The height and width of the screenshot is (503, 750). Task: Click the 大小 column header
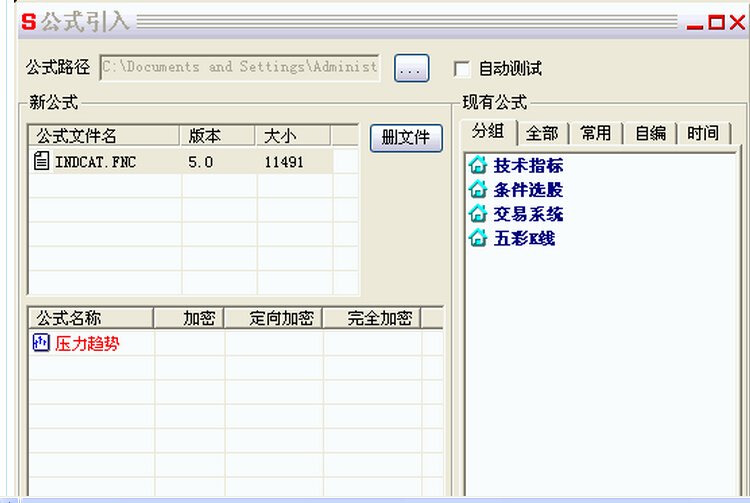[293, 136]
